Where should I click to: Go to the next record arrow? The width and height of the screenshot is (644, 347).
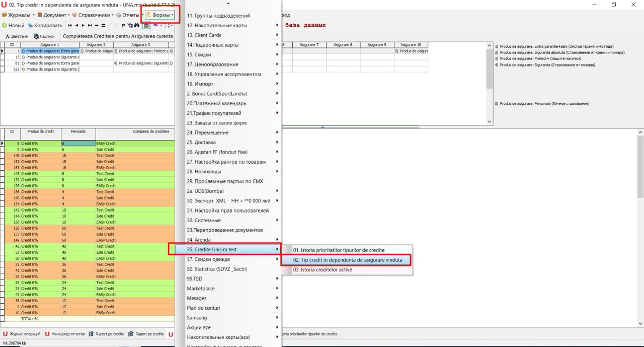tap(83, 25)
